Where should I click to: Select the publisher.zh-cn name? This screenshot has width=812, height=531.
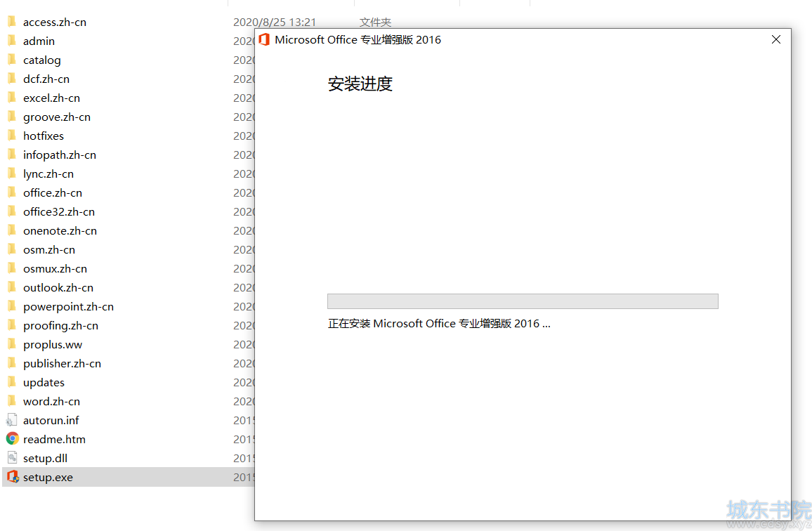click(x=62, y=364)
